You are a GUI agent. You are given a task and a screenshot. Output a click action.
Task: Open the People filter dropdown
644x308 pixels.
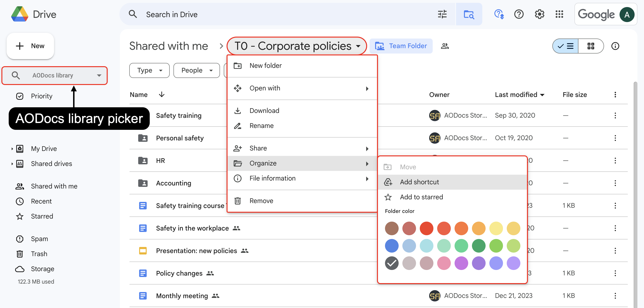click(x=196, y=70)
